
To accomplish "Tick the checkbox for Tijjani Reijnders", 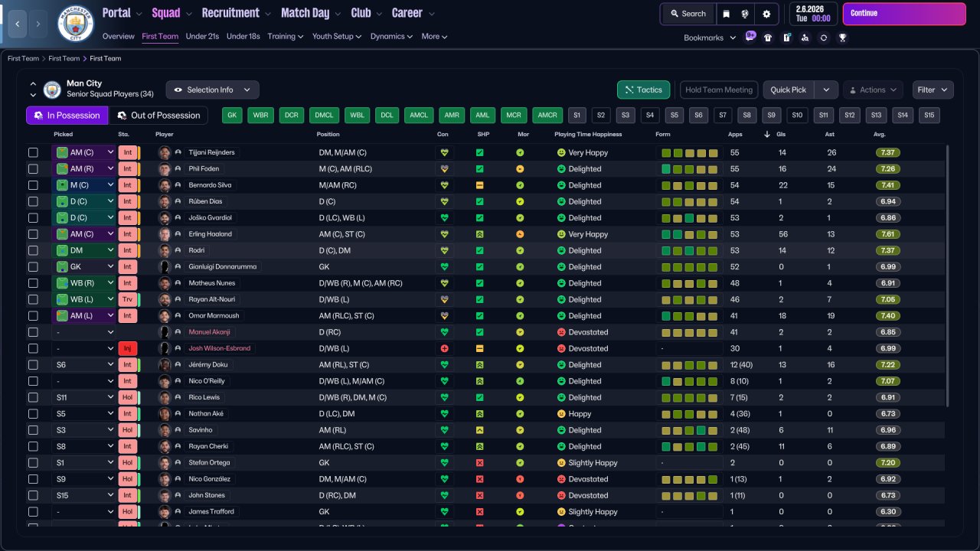I will tap(33, 152).
